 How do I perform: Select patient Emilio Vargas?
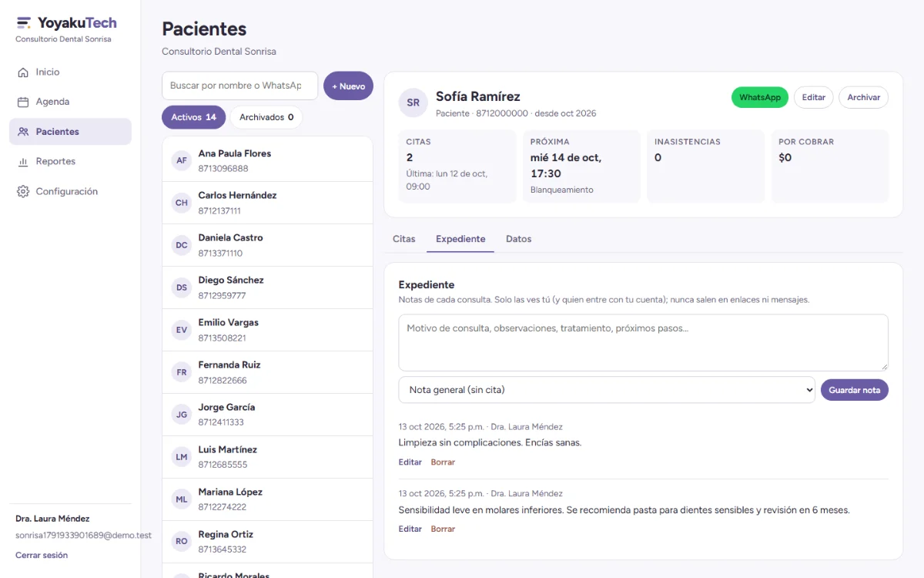268,330
